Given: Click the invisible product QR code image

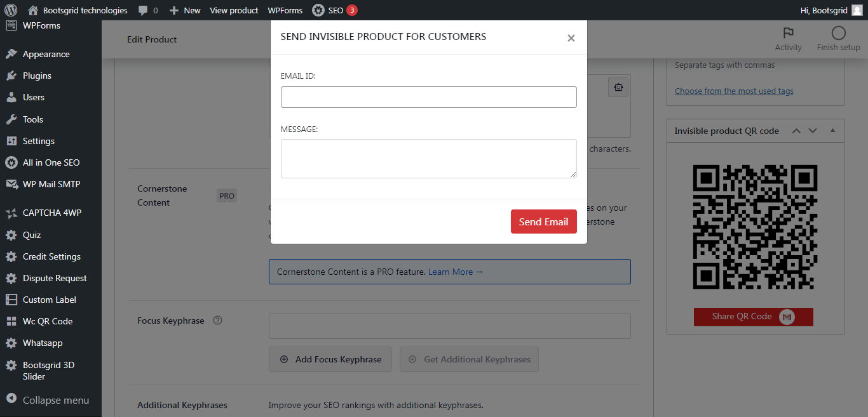Looking at the screenshot, I should 755,227.
